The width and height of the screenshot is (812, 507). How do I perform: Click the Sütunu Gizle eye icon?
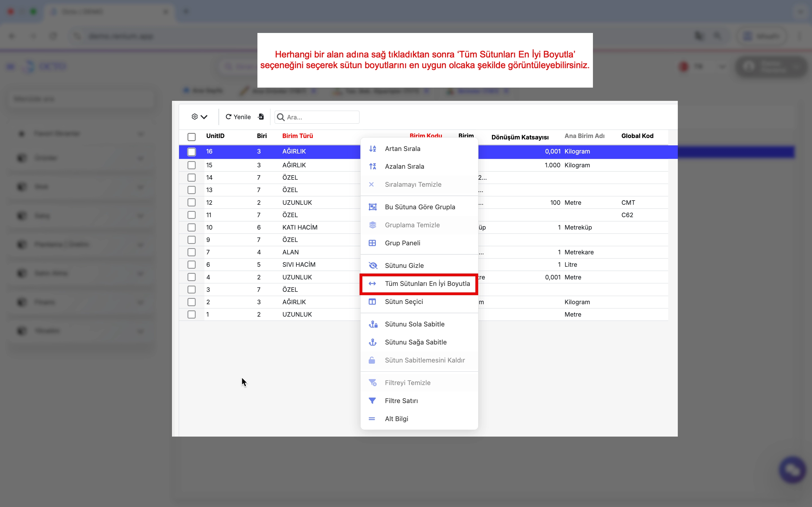[372, 266]
